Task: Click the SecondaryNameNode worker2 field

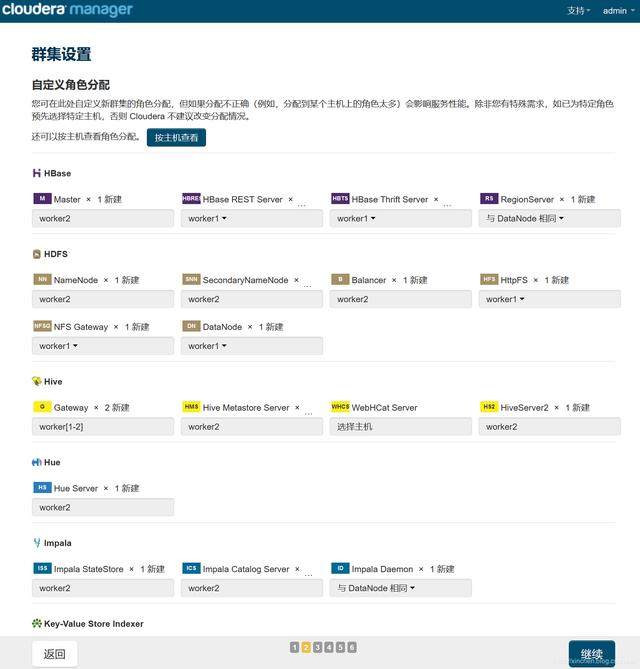Action: [x=252, y=299]
